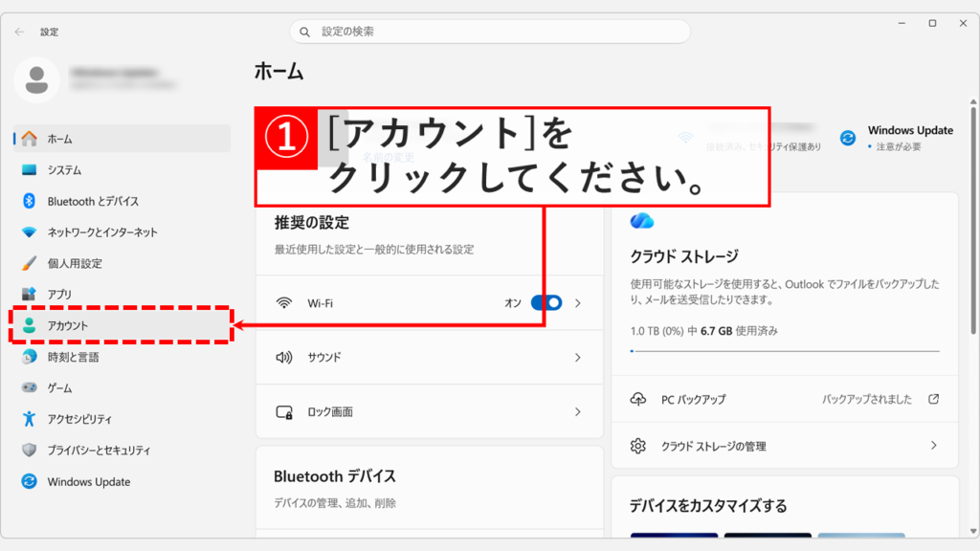Expand the ロック画面 settings row

click(x=429, y=412)
